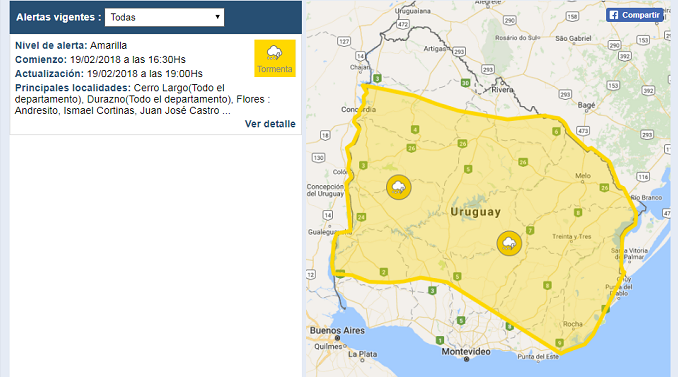This screenshot has height=377, width=678.
Task: Click the dropdown arrow next to Todas
Action: [217, 17]
